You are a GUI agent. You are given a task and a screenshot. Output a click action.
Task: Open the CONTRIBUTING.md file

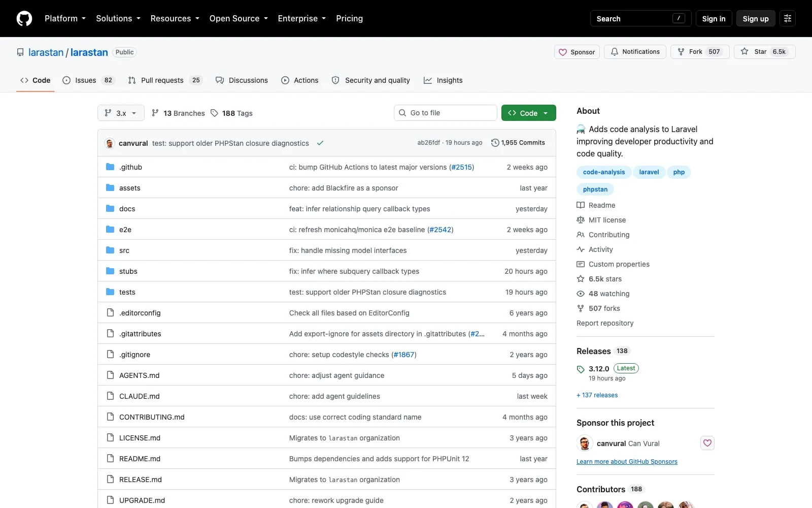pyautogui.click(x=152, y=417)
